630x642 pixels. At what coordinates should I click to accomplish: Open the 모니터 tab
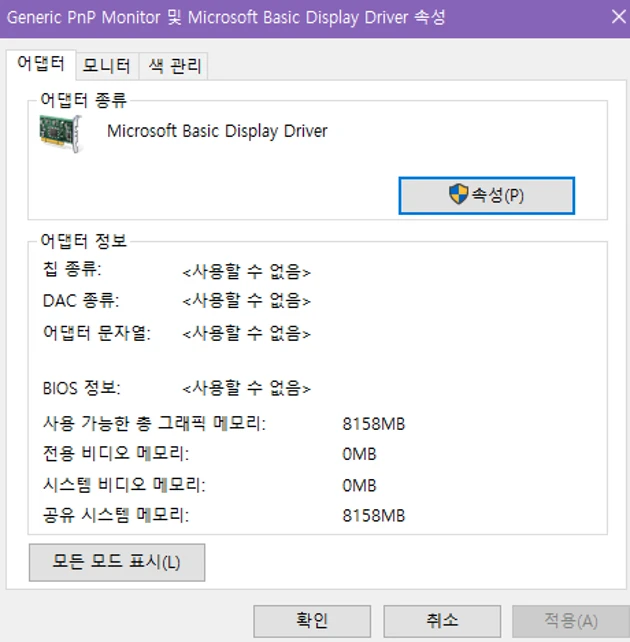point(107,66)
